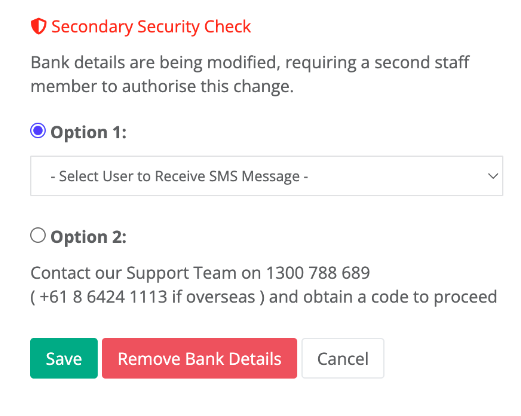Click the red Remove Bank Details button
The width and height of the screenshot is (521, 416).
[199, 358]
